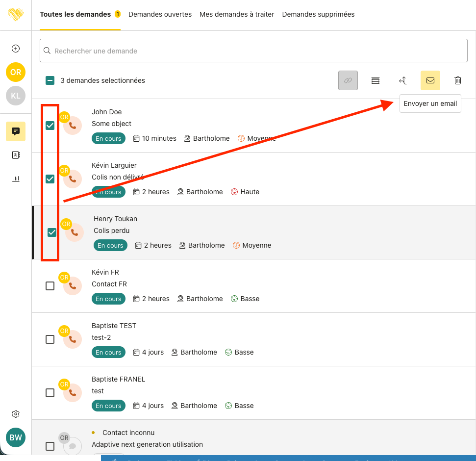This screenshot has width=476, height=461.
Task: Switch to Demandes supprimées tab
Action: (318, 14)
